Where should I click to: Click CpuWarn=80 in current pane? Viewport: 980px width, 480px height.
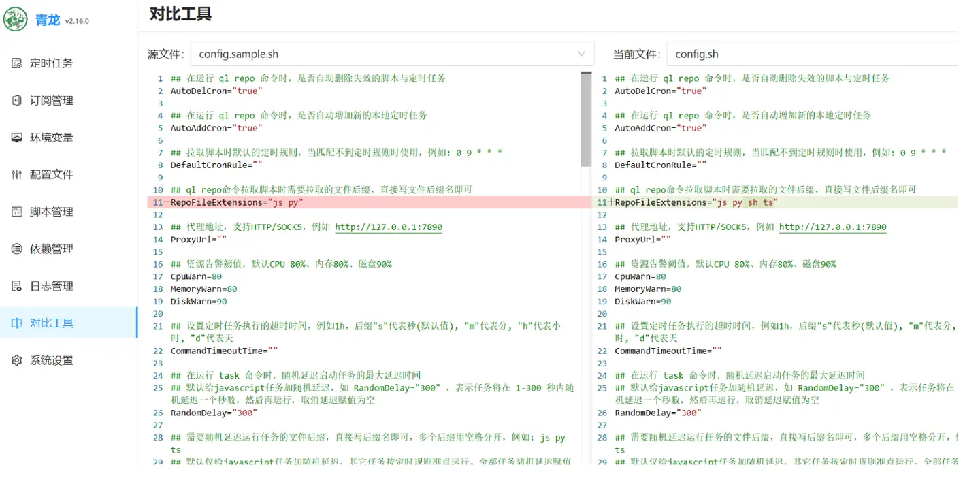tap(640, 276)
